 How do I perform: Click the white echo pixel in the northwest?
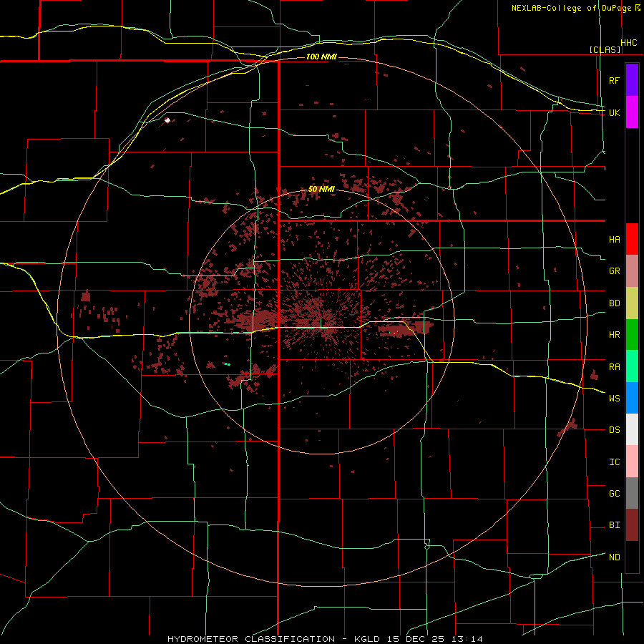[167, 120]
